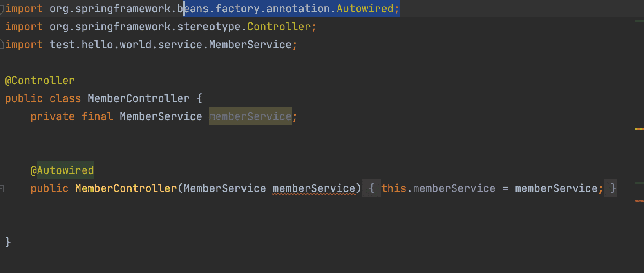Click Autowired in the selected import statement
The width and height of the screenshot is (644, 273).
pyautogui.click(x=365, y=9)
